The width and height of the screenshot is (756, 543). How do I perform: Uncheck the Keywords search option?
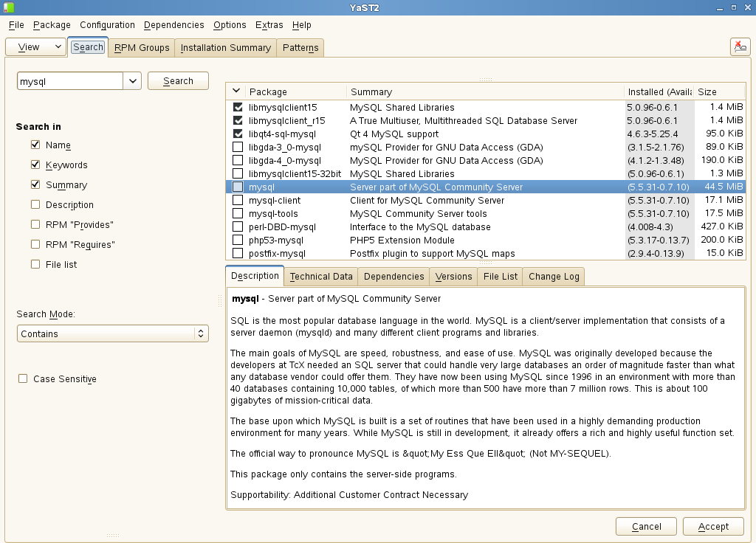coord(35,165)
